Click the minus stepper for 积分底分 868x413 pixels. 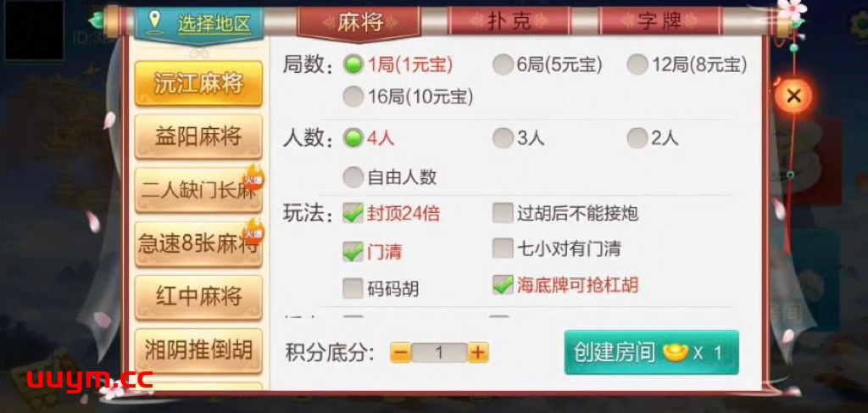point(401,352)
